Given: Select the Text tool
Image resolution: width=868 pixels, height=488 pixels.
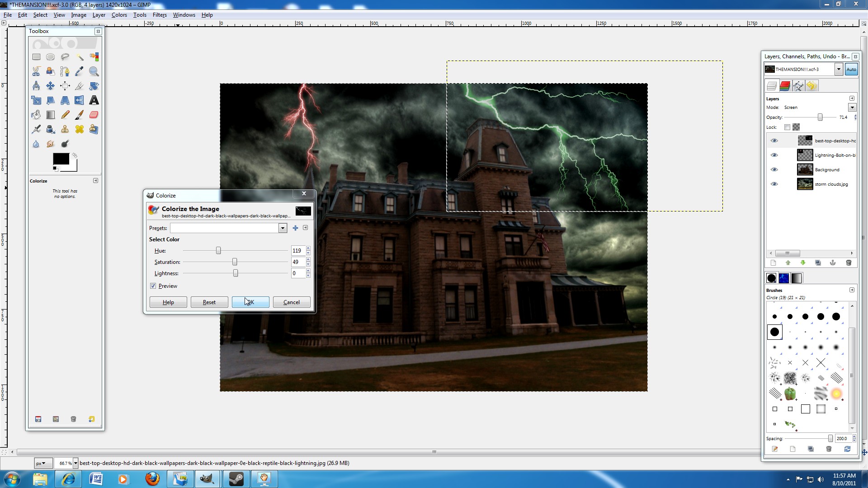Looking at the screenshot, I should (94, 100).
